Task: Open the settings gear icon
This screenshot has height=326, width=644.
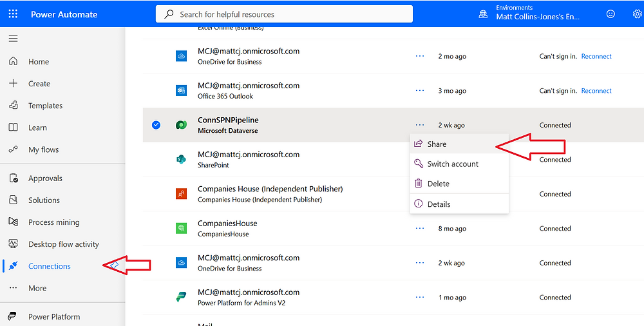Action: [637, 14]
